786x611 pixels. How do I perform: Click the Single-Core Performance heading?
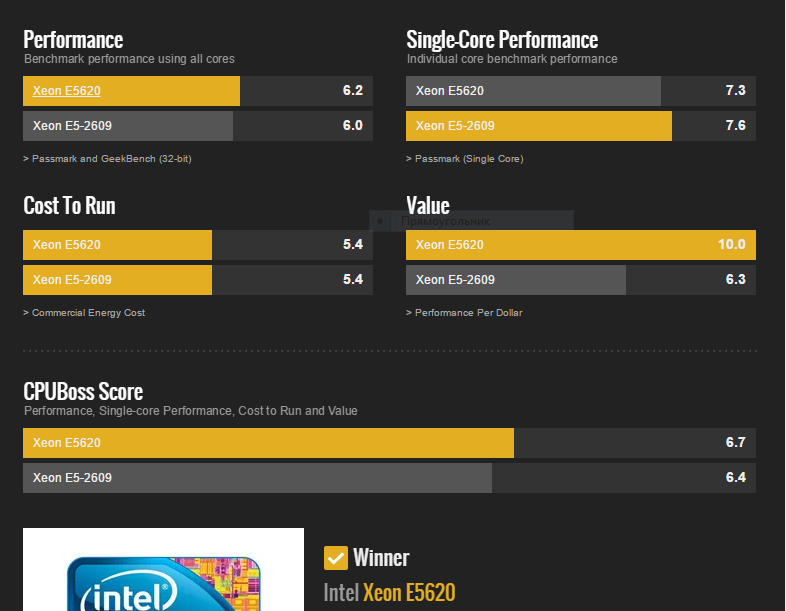click(x=502, y=40)
